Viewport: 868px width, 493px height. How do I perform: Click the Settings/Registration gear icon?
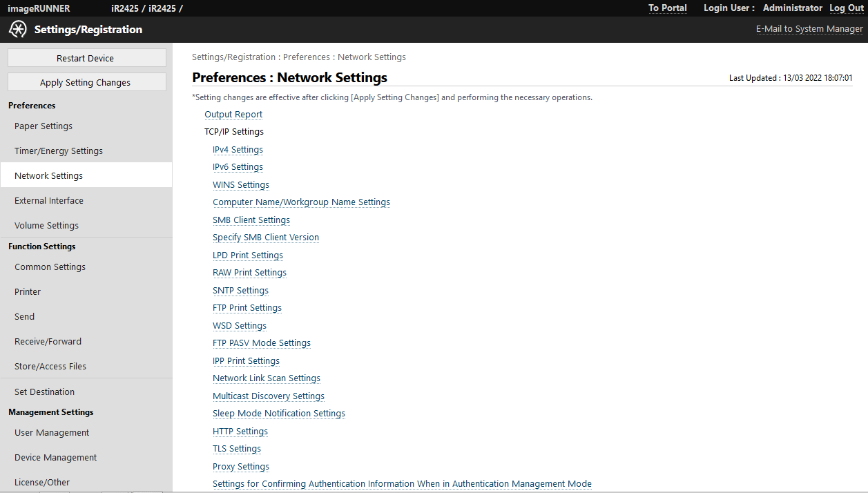click(18, 30)
